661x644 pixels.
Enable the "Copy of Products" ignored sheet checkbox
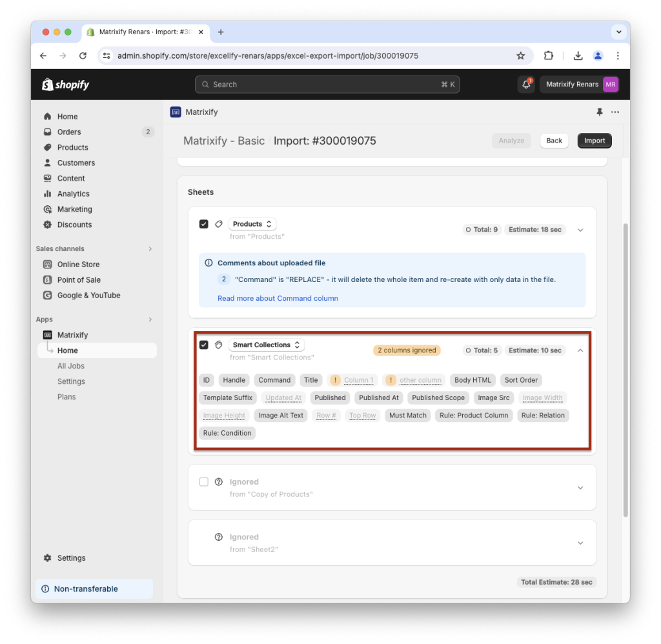tap(204, 481)
